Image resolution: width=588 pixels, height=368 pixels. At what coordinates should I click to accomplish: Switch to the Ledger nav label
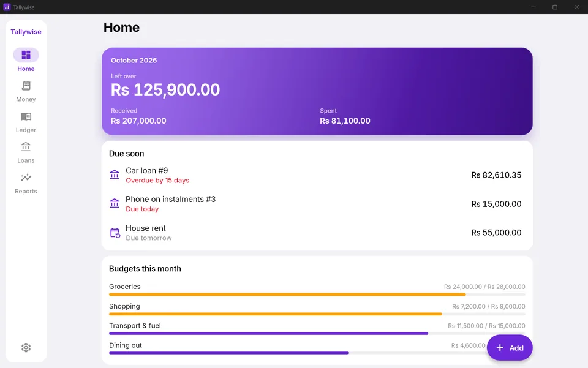click(x=26, y=130)
